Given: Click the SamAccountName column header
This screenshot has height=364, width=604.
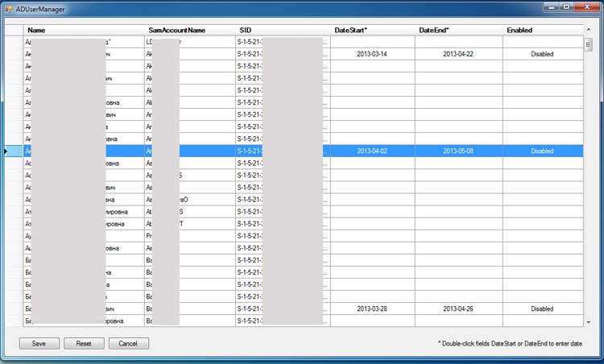Looking at the screenshot, I should 189,30.
